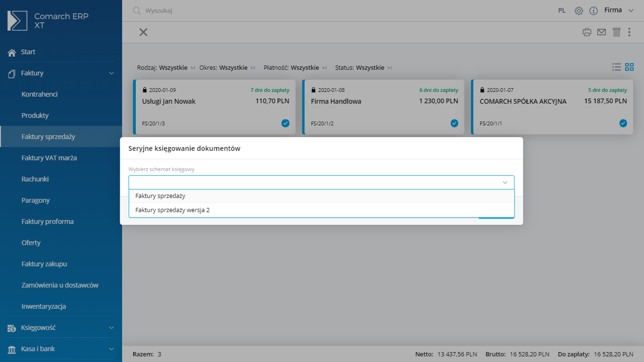Click the Kasa i bank building icon
The image size is (644, 362).
(x=12, y=349)
